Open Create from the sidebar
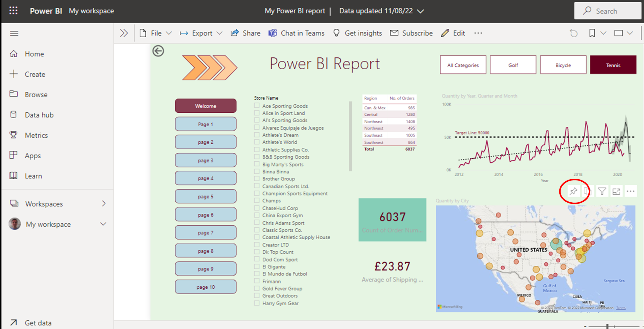The height and width of the screenshot is (329, 644). tap(35, 74)
